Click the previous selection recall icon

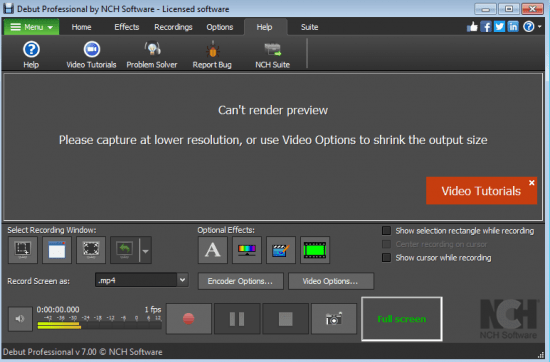coord(125,250)
